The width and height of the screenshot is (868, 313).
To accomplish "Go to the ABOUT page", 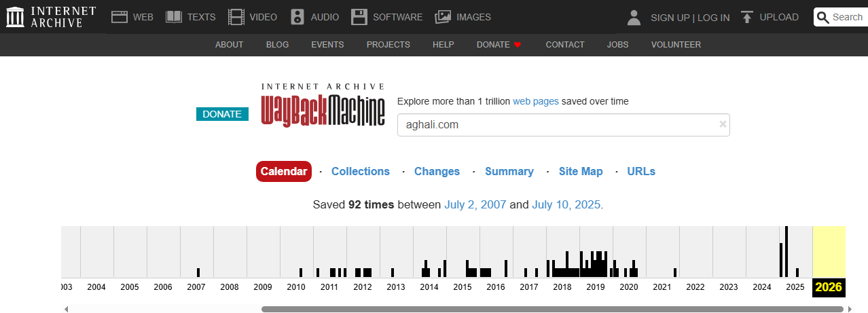I will (x=230, y=45).
